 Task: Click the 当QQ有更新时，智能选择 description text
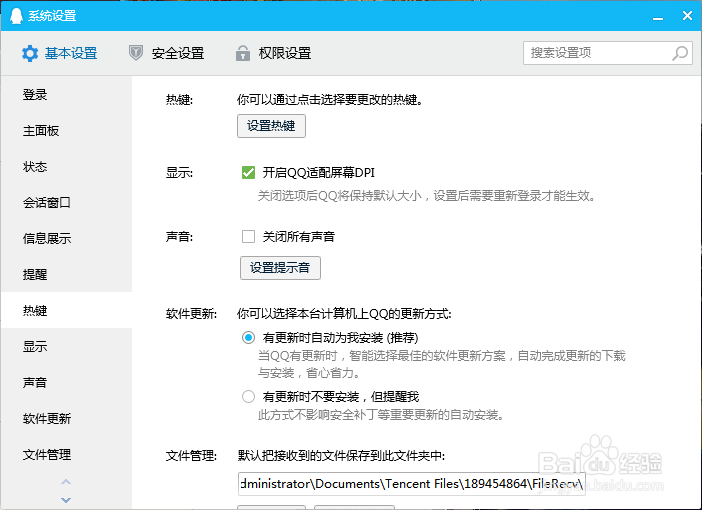(441, 364)
